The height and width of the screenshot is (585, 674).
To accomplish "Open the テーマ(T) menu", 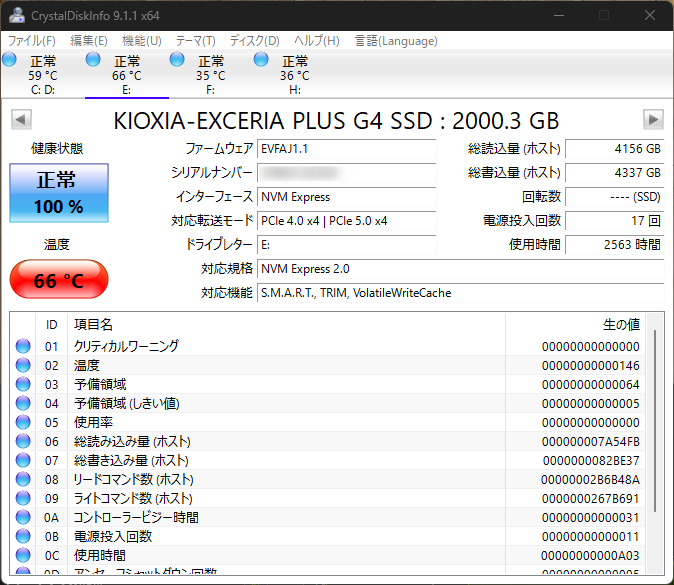I will pyautogui.click(x=195, y=41).
